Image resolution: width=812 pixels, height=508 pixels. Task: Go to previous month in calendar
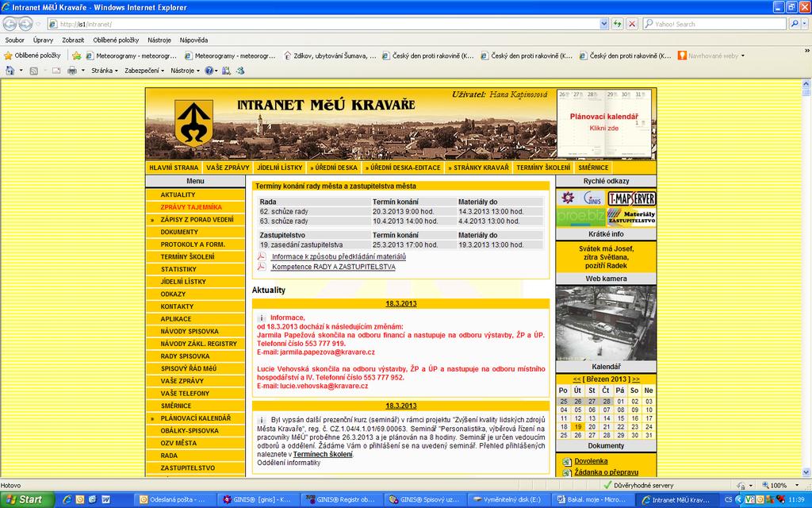pyautogui.click(x=576, y=379)
